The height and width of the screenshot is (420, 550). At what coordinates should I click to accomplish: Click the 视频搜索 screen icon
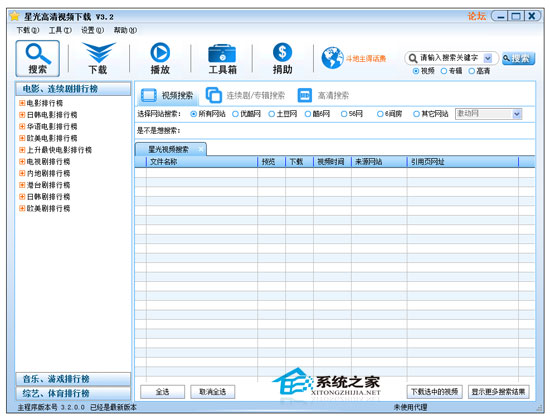tap(148, 95)
